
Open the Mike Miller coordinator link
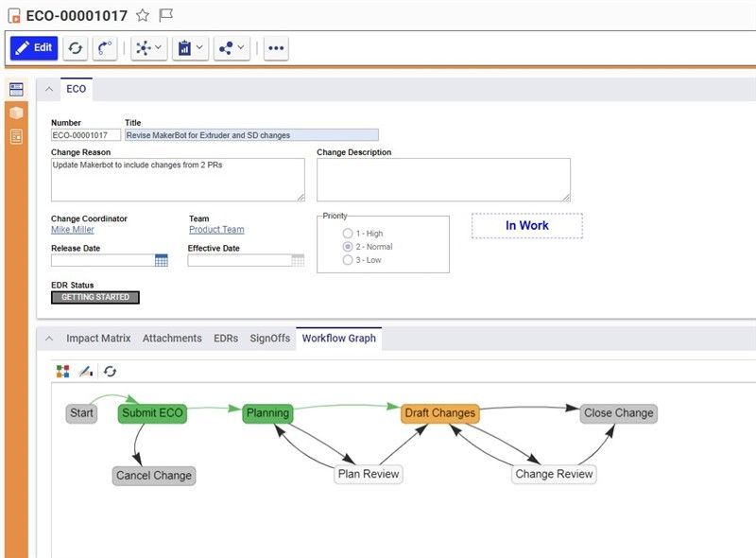pyautogui.click(x=73, y=230)
